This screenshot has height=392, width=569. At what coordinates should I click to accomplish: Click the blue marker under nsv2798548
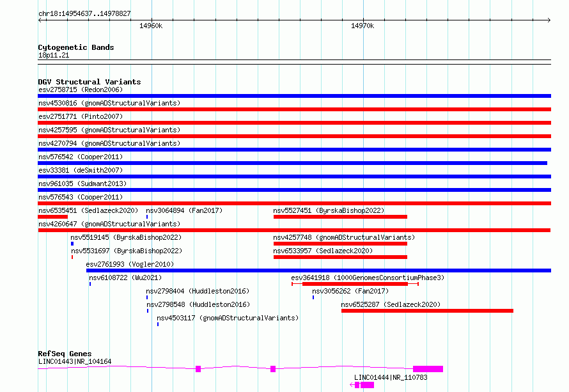[148, 311]
